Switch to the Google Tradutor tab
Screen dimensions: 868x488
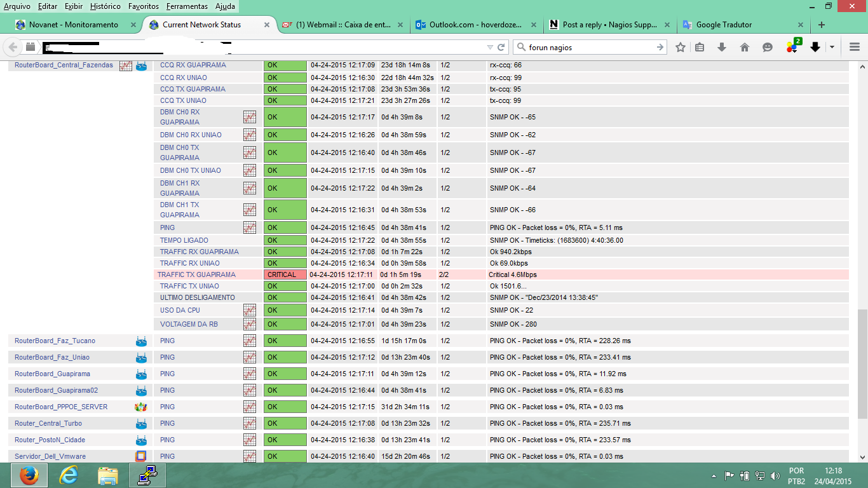[x=724, y=25]
